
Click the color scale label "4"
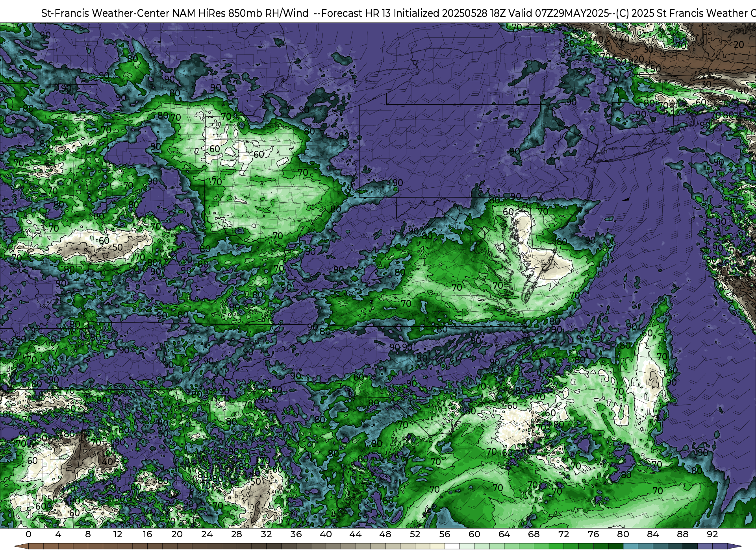click(x=58, y=534)
